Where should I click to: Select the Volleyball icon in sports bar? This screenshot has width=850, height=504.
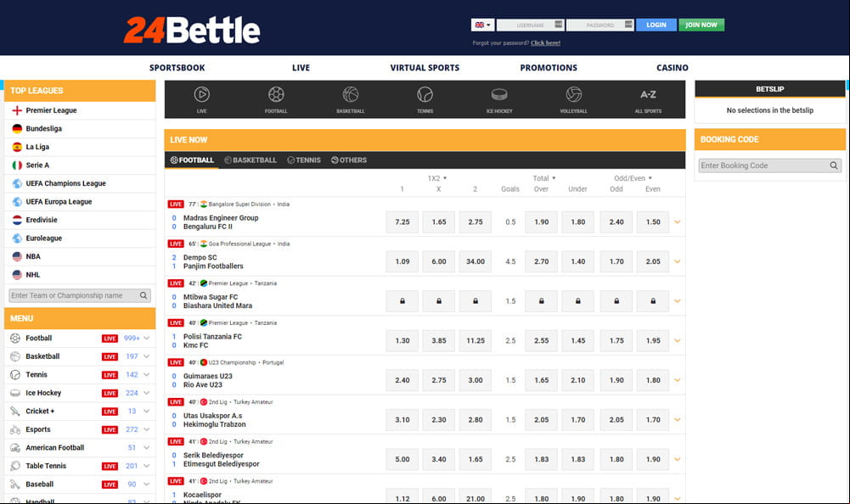[573, 95]
